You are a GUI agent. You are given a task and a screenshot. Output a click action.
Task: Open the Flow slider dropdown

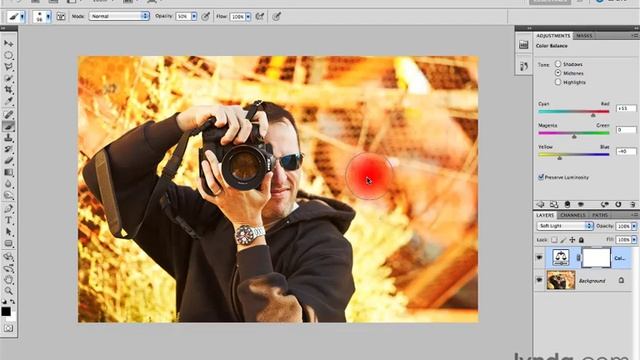248,16
